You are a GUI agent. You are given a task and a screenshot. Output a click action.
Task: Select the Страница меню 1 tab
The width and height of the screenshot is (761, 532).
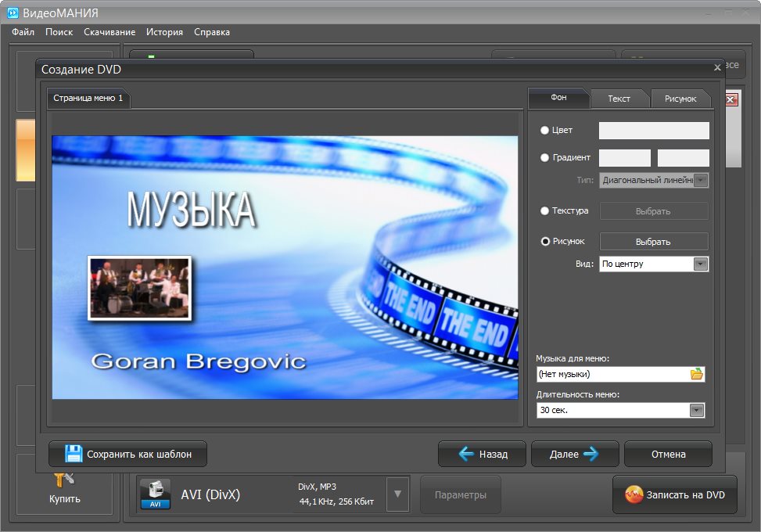click(88, 98)
